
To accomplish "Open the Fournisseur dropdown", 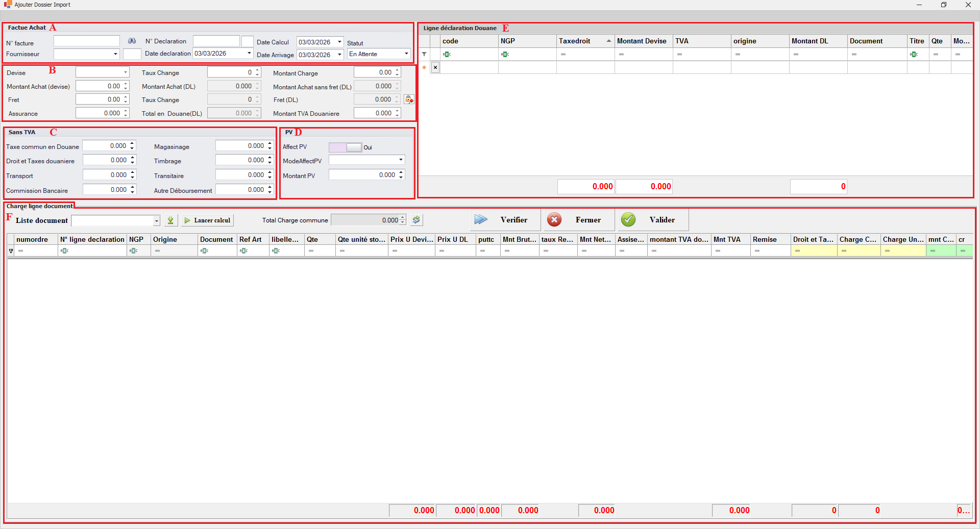I will click(x=115, y=54).
